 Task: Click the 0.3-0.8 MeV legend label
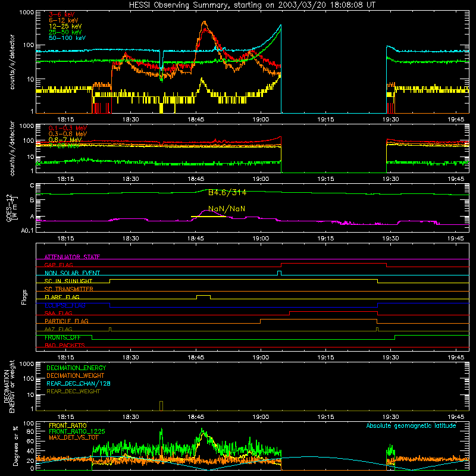(68, 134)
